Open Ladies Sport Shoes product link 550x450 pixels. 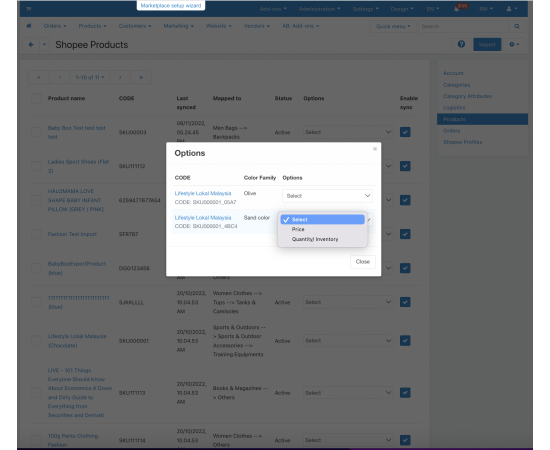point(78,166)
